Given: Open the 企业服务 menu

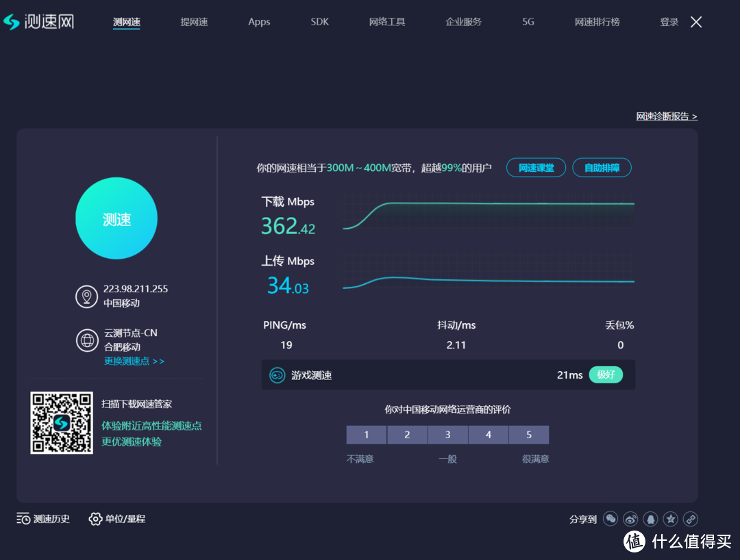Looking at the screenshot, I should coord(464,22).
